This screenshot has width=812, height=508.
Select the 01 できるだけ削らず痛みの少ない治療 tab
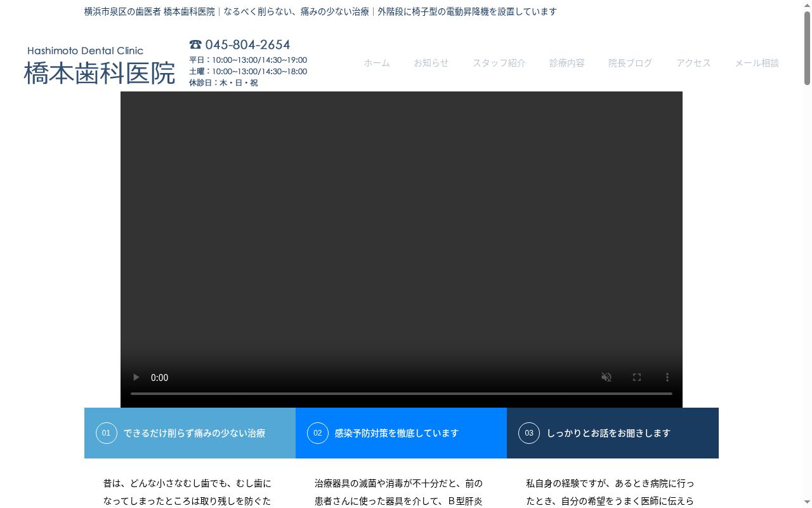(x=190, y=433)
